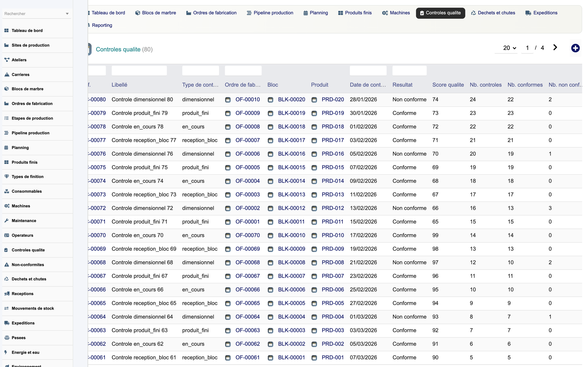
Task: Add a new quality control with plus icon
Action: 575,48
